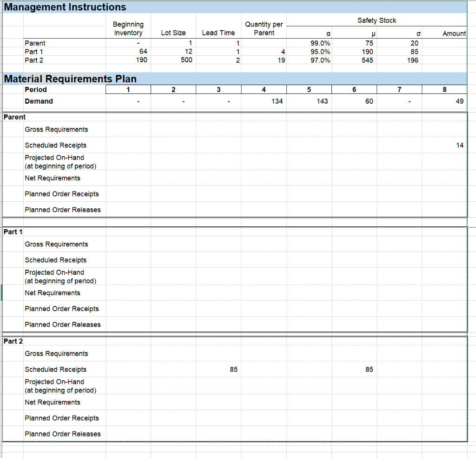Click the Lead Time header cell
This screenshot has width=476, height=458.
coord(218,33)
